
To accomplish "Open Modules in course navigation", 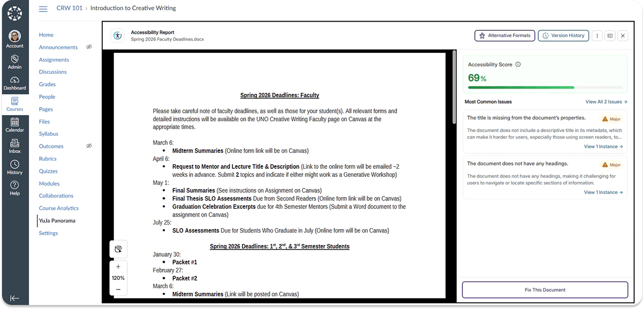I will pos(49,184).
